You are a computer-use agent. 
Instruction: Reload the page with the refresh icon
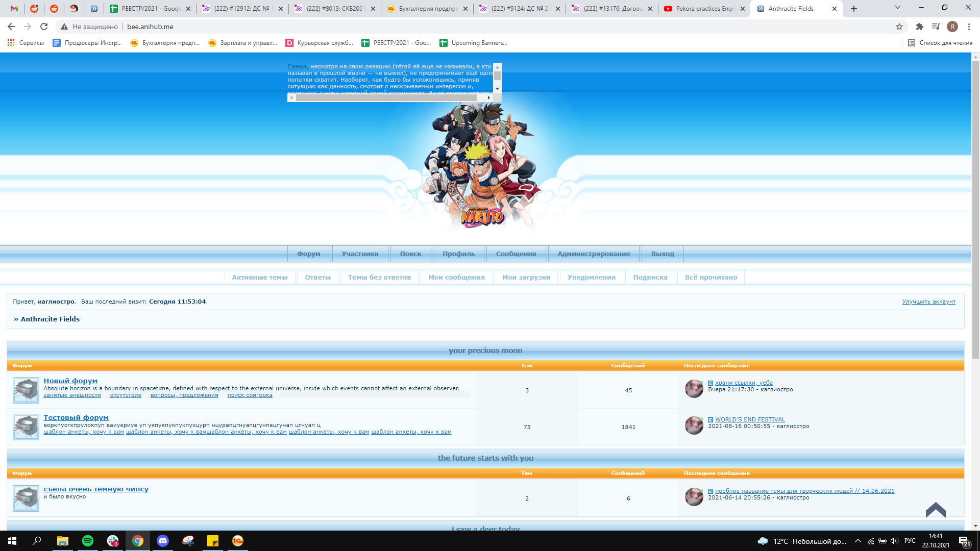tap(44, 27)
